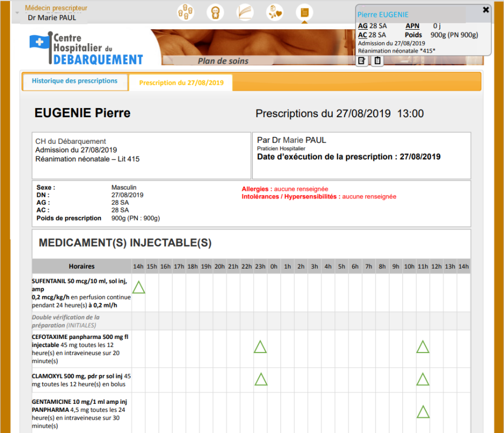Switch to Historique des prescriptions tab

pos(75,81)
